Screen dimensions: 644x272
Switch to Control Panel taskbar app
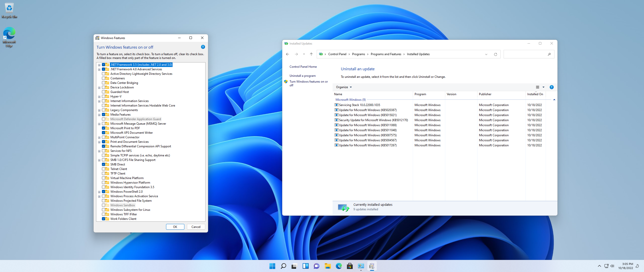click(361, 266)
